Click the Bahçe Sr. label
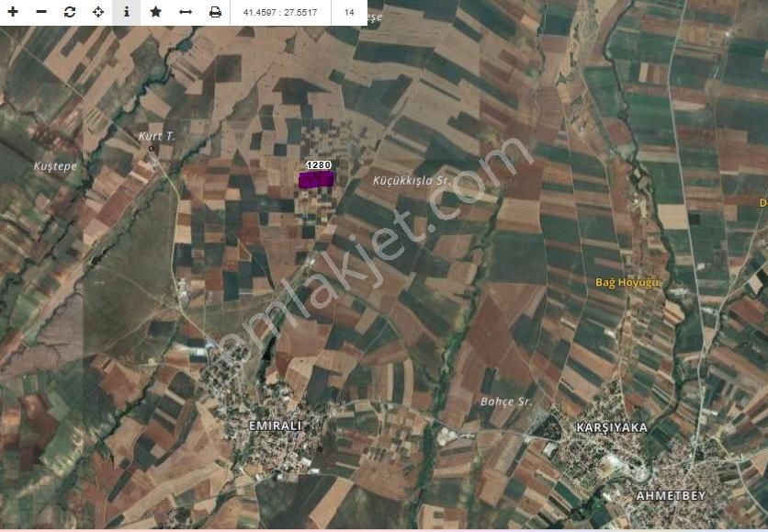This screenshot has height=532, width=768. click(506, 402)
